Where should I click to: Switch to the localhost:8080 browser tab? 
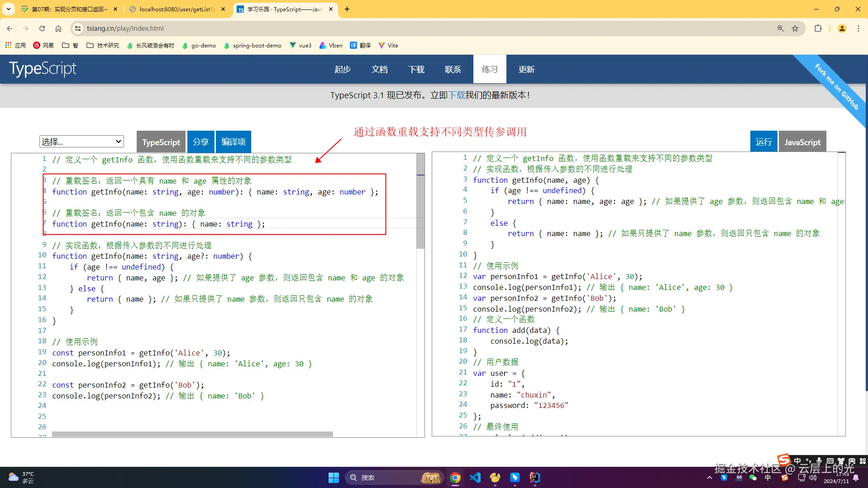pyautogui.click(x=176, y=9)
